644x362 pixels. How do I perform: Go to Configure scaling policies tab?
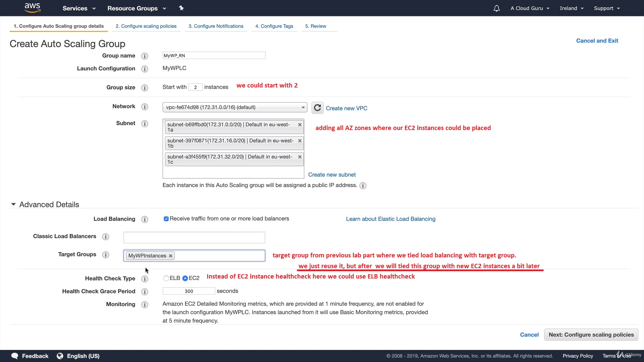point(146,26)
